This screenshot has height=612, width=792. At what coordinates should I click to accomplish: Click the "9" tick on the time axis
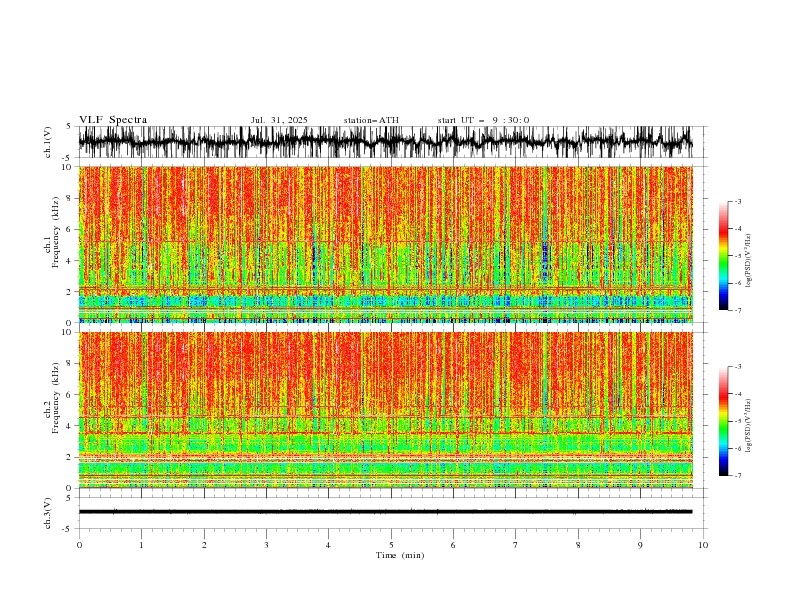(x=640, y=545)
